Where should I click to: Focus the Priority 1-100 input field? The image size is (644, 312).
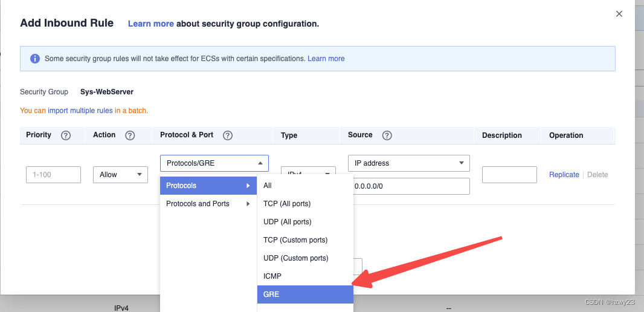[53, 175]
